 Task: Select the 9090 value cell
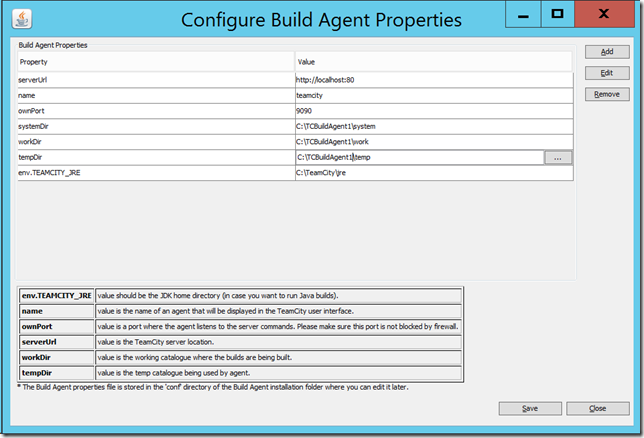point(434,111)
